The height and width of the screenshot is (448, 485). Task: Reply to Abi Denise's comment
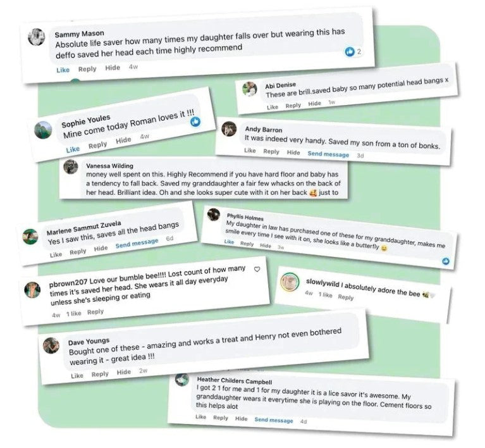click(293, 106)
